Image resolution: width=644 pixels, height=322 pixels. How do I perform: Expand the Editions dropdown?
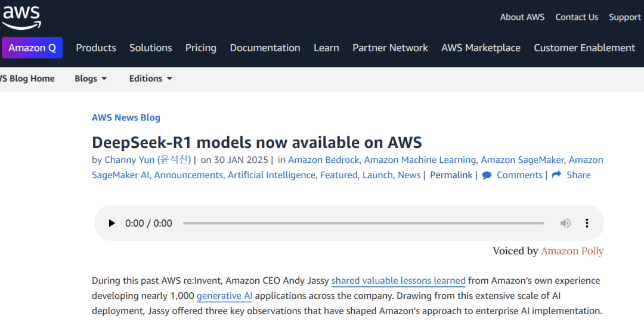coord(151,79)
